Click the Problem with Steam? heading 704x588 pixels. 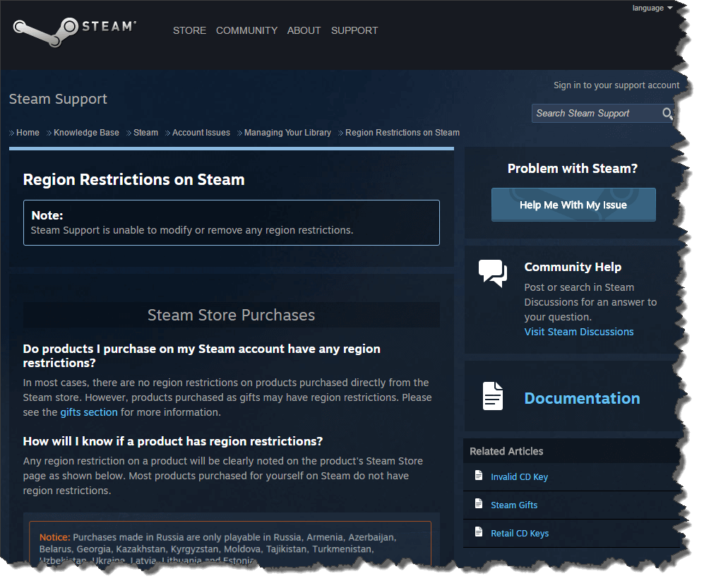(x=573, y=168)
